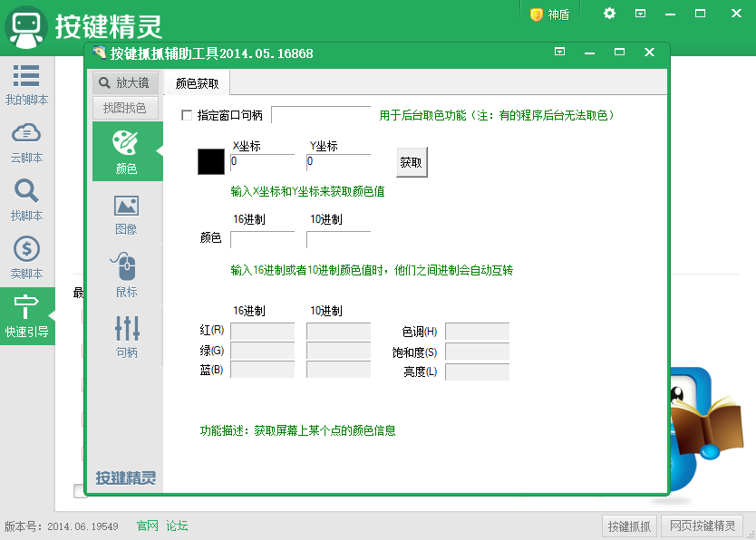Click the 绿(G) 16进制 field
The width and height of the screenshot is (756, 540).
262,351
